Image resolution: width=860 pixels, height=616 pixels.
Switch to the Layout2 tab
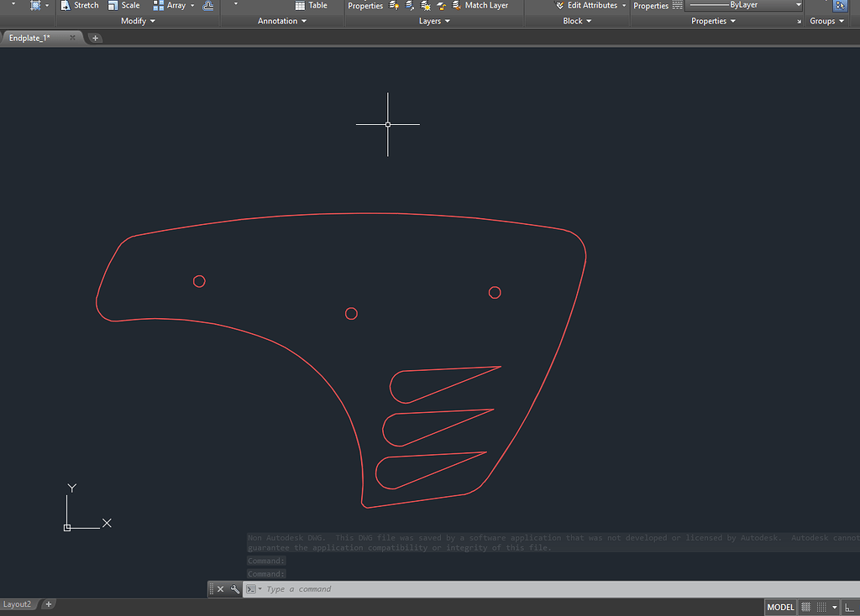[x=18, y=603]
